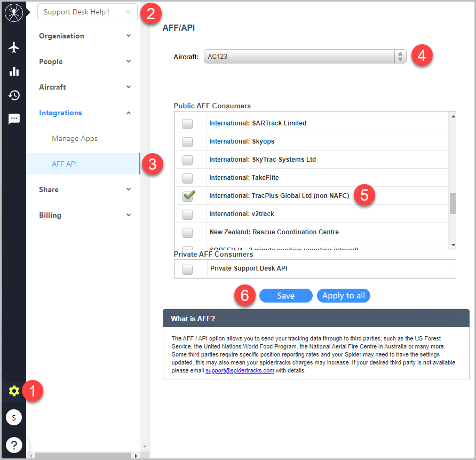Click the sidebar horizontal scroll right arrow

pos(136,456)
